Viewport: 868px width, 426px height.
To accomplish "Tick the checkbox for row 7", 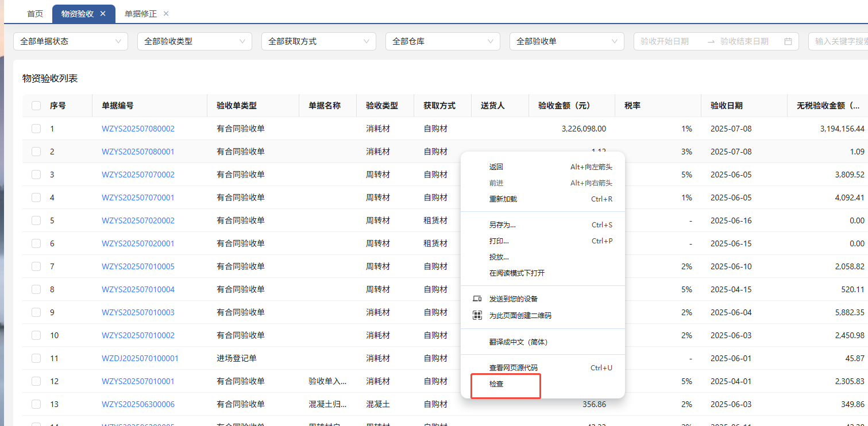I will [x=36, y=266].
